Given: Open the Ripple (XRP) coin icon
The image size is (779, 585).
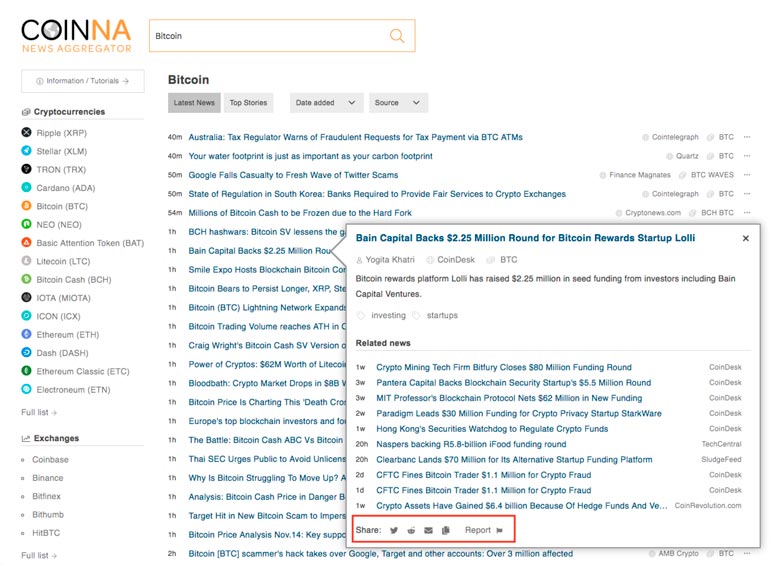Looking at the screenshot, I should 26,132.
